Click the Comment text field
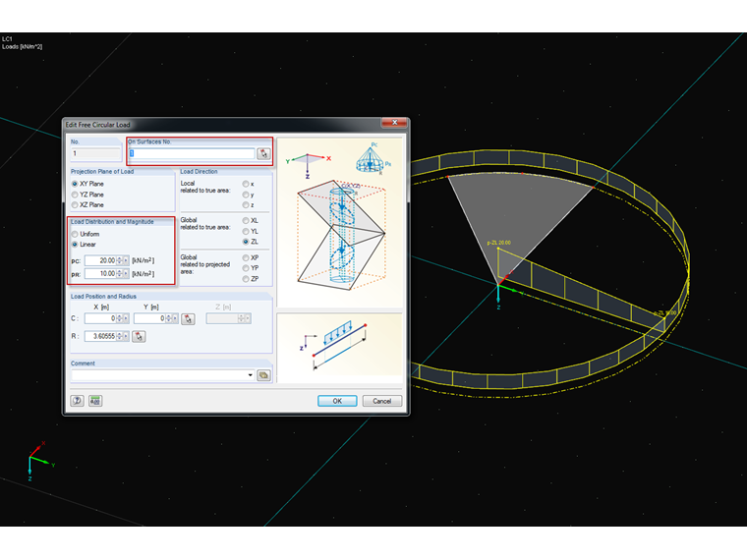The height and width of the screenshot is (560, 747). click(x=159, y=375)
